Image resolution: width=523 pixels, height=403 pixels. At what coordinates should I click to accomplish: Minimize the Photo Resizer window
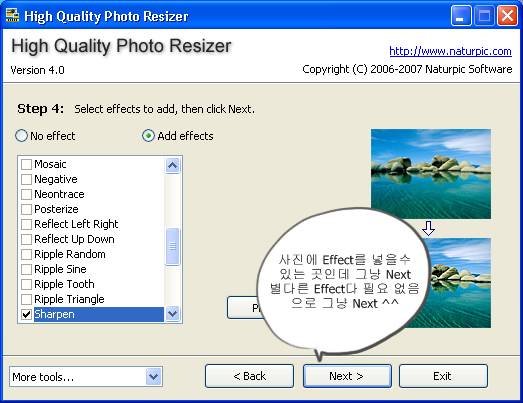point(461,15)
